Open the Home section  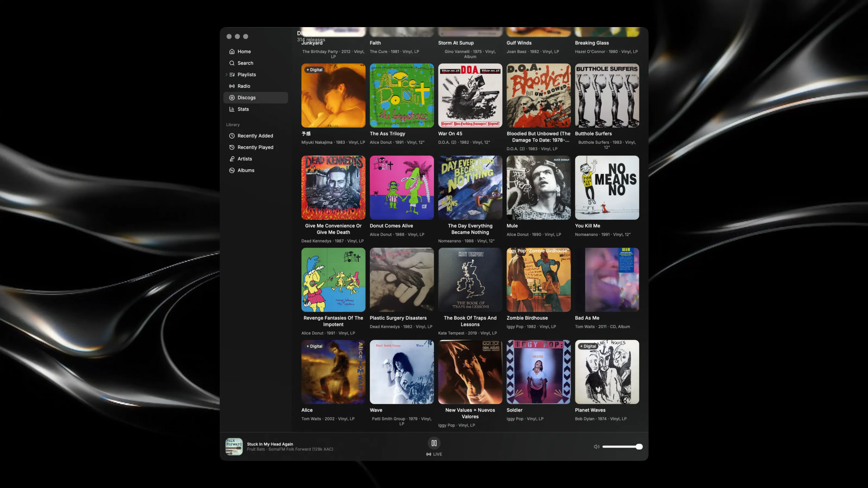(x=255, y=52)
